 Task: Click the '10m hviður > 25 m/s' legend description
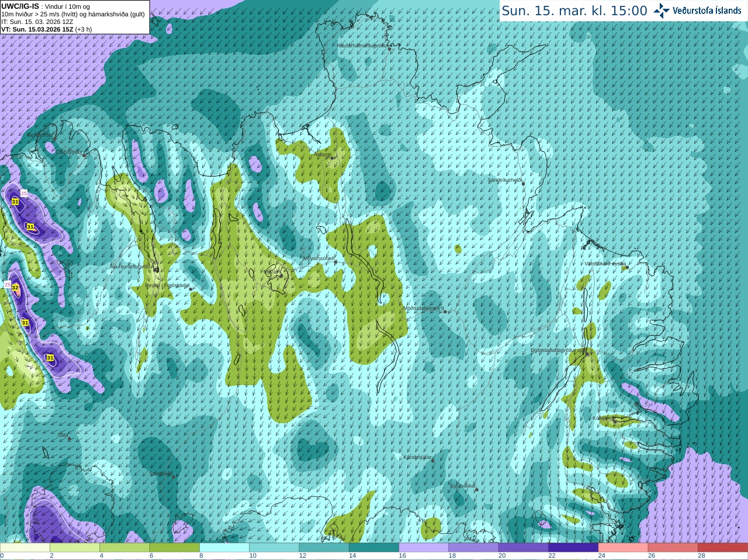coord(73,14)
